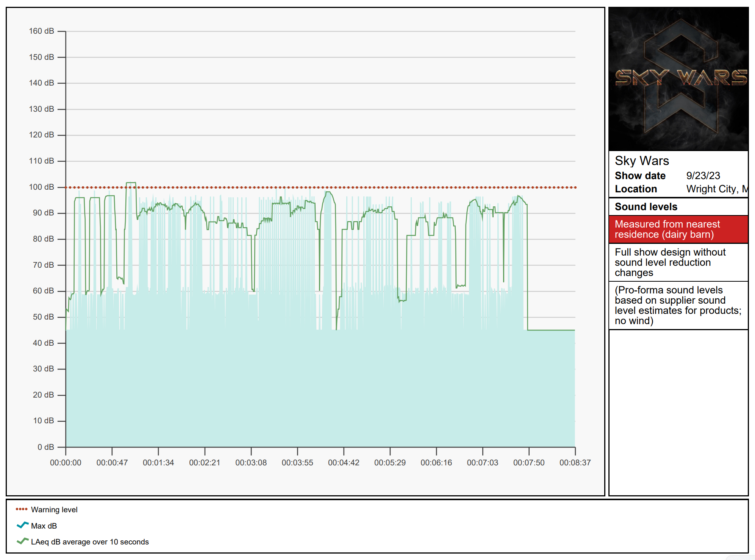Click the LAeq dB legend line icon
The width and height of the screenshot is (755, 560).
[x=22, y=541]
